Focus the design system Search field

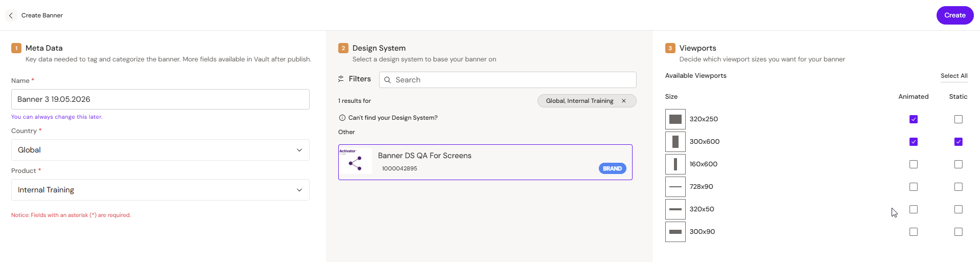(508, 80)
